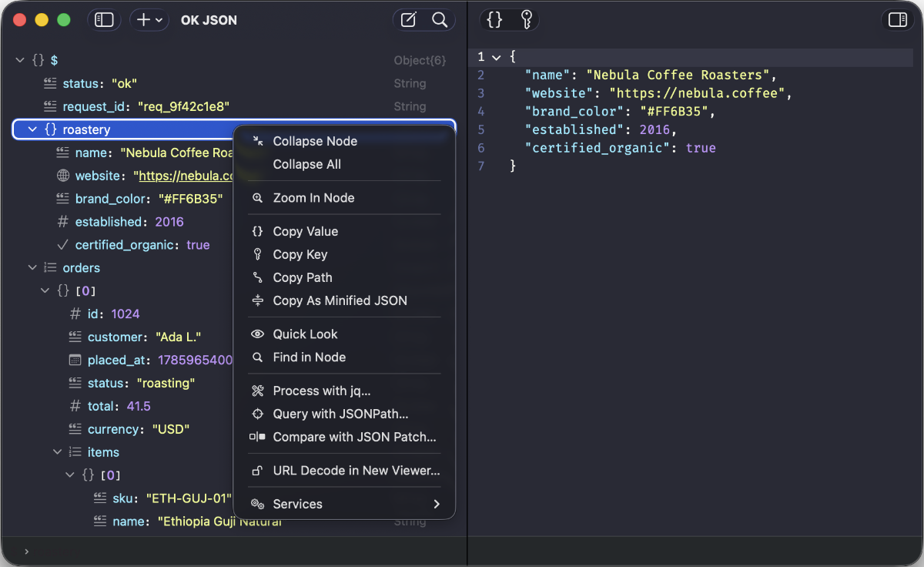Click the string icon beside request_id
The image size is (924, 567).
pos(51,106)
